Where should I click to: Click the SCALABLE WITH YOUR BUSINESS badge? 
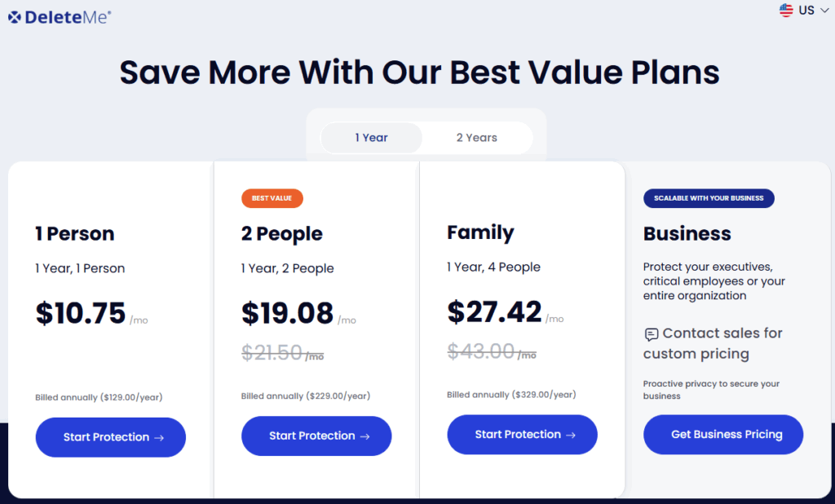coord(708,197)
